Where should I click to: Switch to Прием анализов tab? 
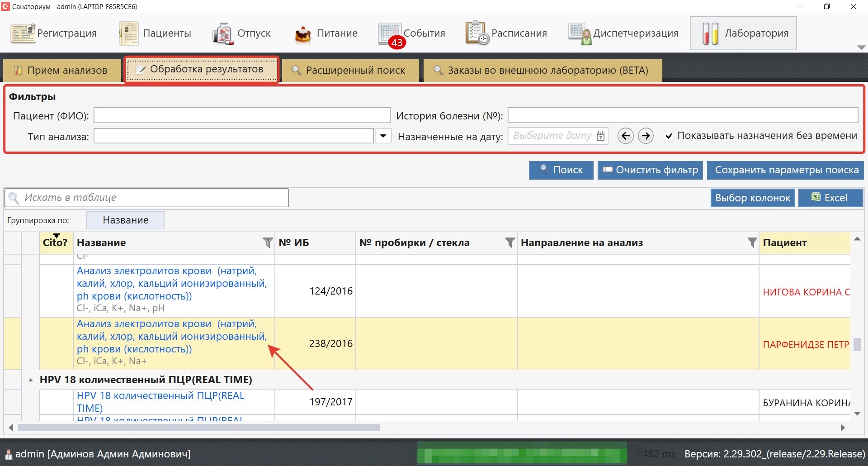(62, 70)
